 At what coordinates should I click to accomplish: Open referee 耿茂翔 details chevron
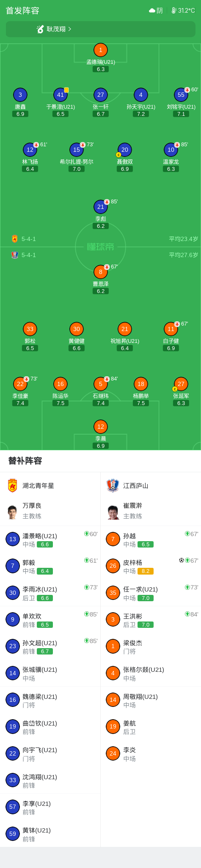tap(70, 29)
